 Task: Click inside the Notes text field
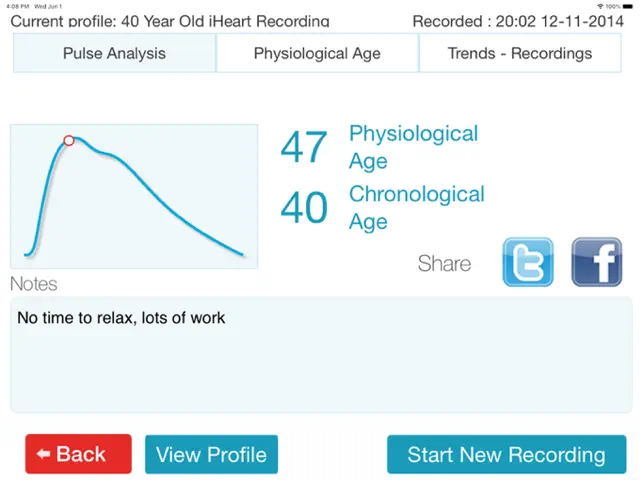coord(321,354)
